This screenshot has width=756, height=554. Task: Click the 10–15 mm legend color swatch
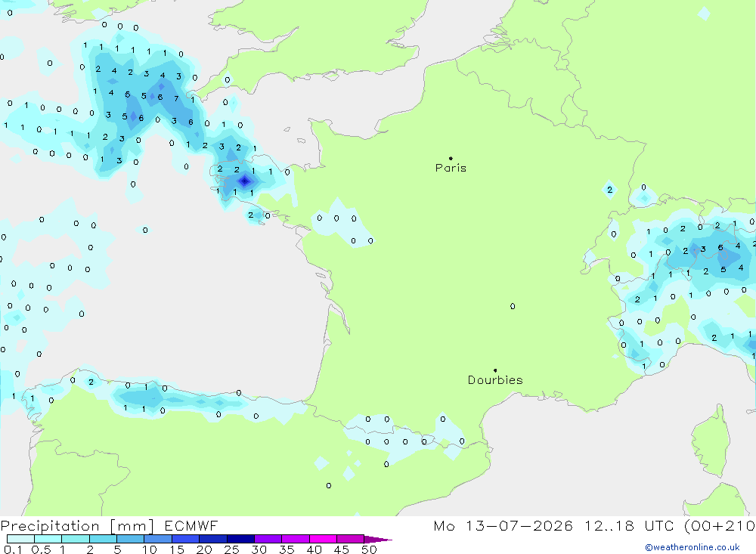pos(158,539)
